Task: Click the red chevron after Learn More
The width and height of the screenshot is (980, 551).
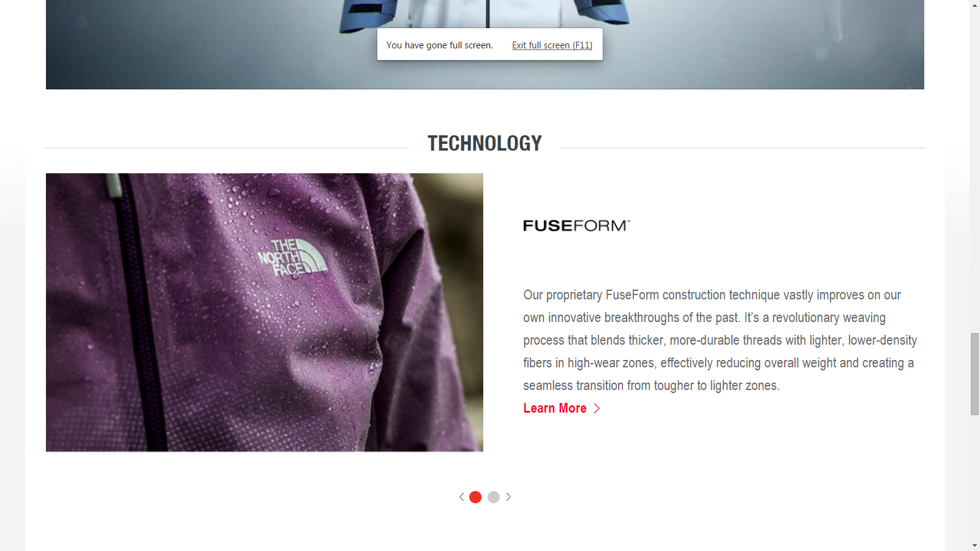Action: pos(597,408)
